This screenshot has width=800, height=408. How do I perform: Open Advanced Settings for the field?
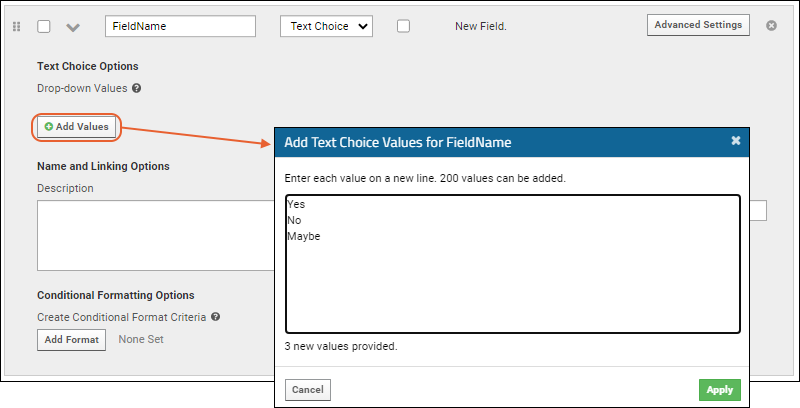(x=698, y=25)
